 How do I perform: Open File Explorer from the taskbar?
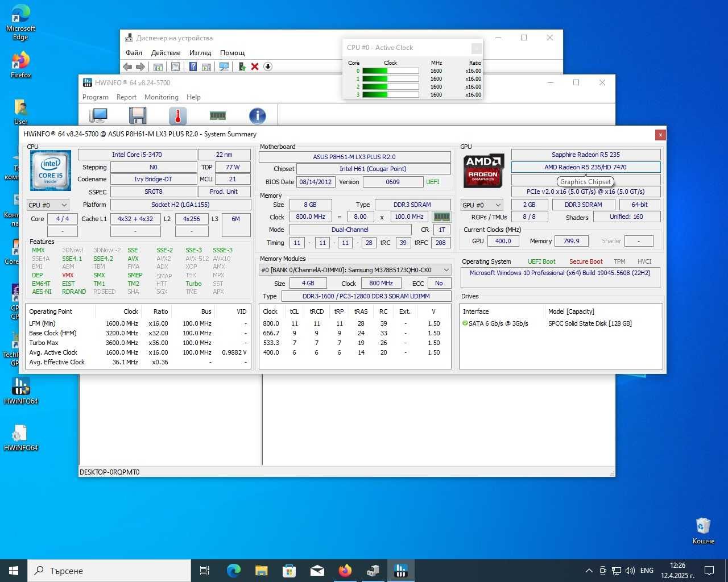tap(261, 571)
